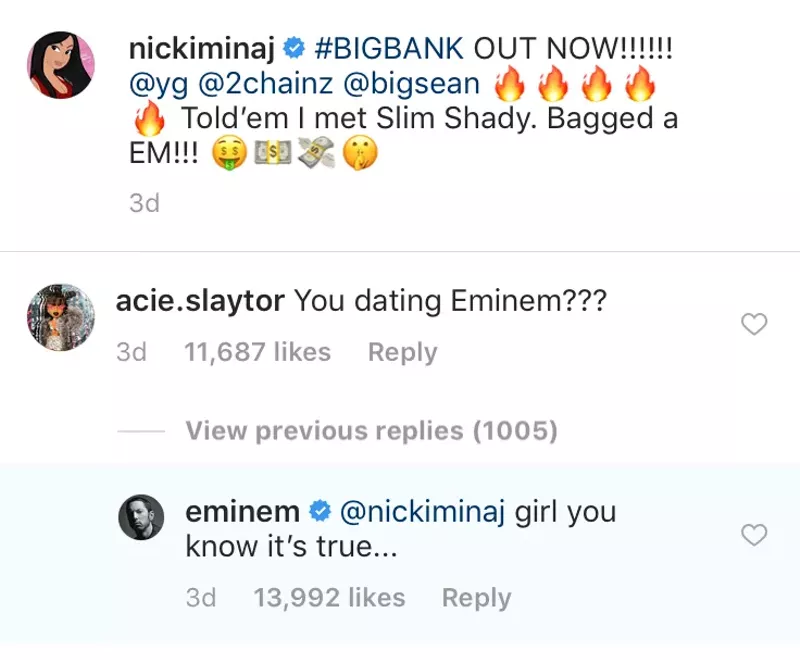Open eminem username link
This screenshot has width=800, height=660.
(242, 512)
